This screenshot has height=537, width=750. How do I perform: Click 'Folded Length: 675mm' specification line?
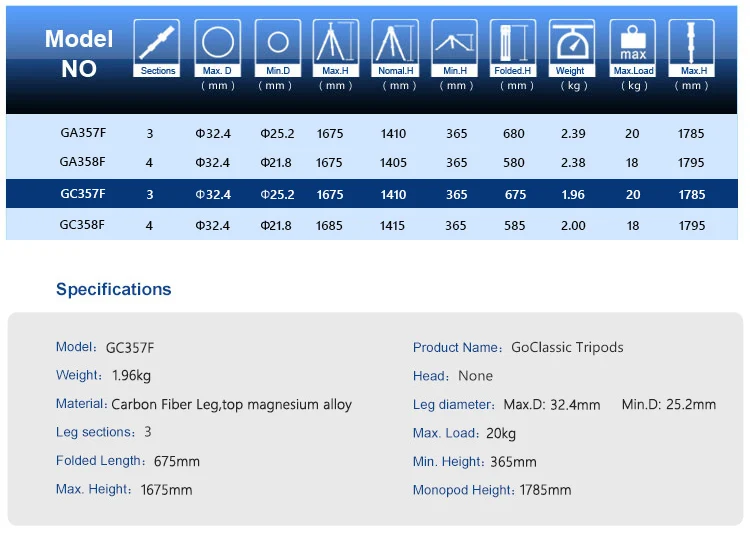tap(128, 461)
